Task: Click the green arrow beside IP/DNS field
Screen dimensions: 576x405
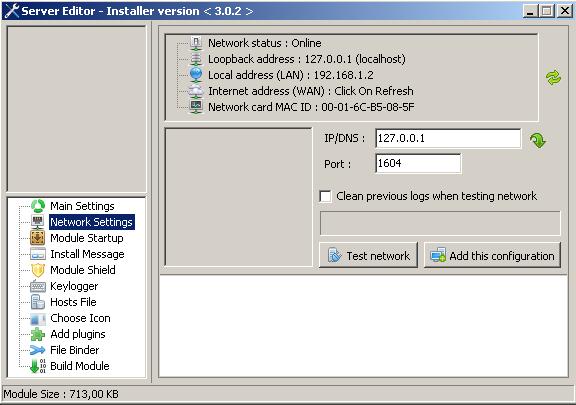Action: pyautogui.click(x=537, y=140)
